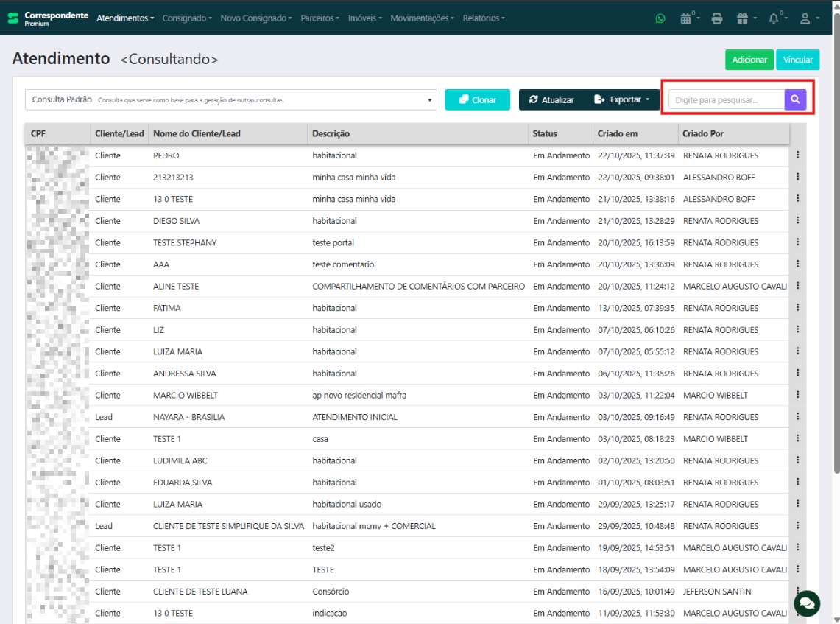Open notifications bell icon

tap(774, 18)
